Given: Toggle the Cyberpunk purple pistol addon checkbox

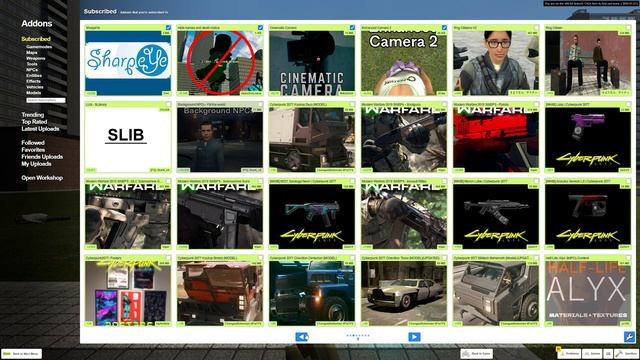Looking at the screenshot, I should point(628,104).
